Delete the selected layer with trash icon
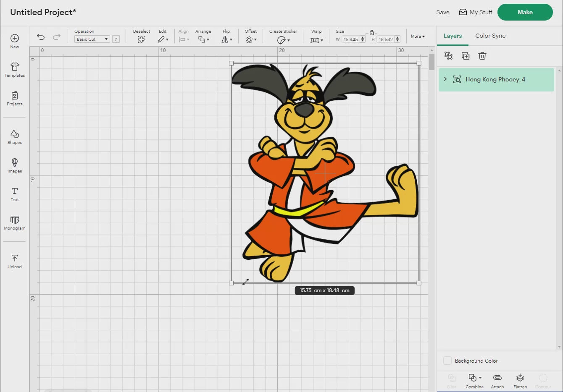 point(482,56)
